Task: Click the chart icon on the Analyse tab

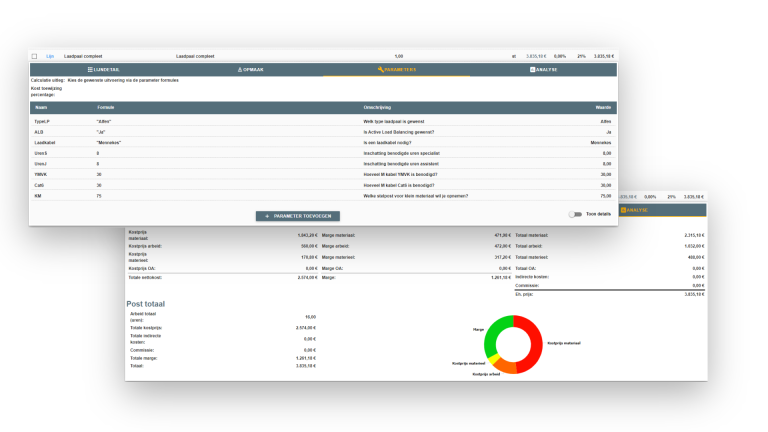Action: pos(532,70)
